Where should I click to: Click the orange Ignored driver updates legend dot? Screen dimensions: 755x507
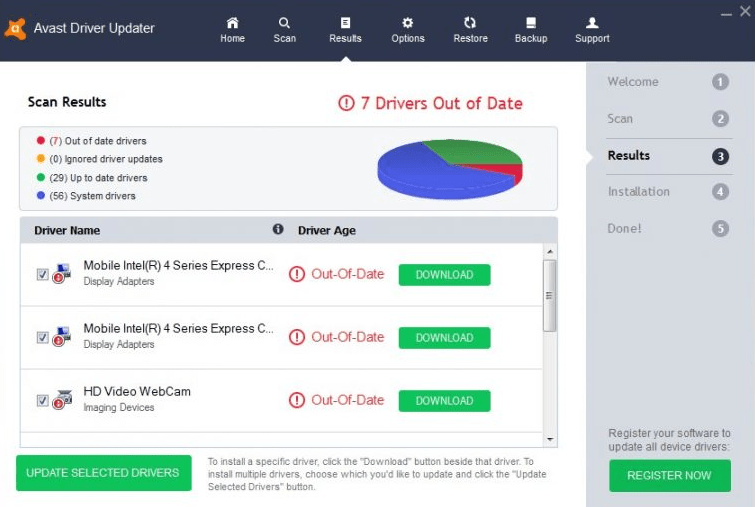pyautogui.click(x=41, y=158)
